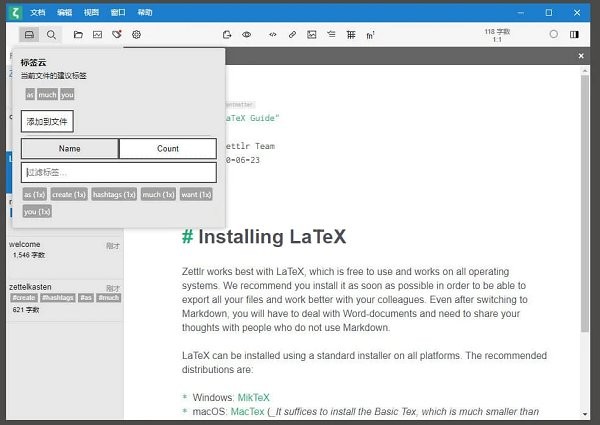Screen dimensions: 600x425
Task: Open the tag cloud icon in toolbar
Action: pos(116,34)
